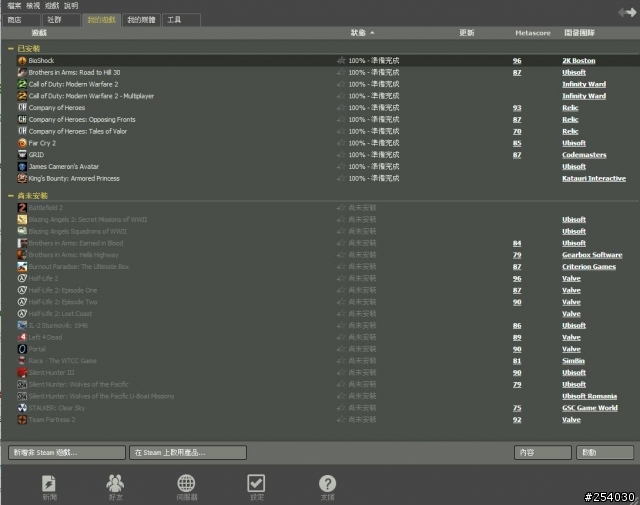Open BioShock's Metascore 96 link
Viewport: 640px width, 505px height.
tap(517, 60)
